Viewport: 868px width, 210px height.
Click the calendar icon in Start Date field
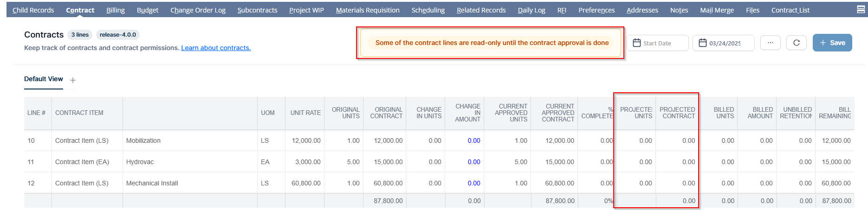tap(637, 43)
